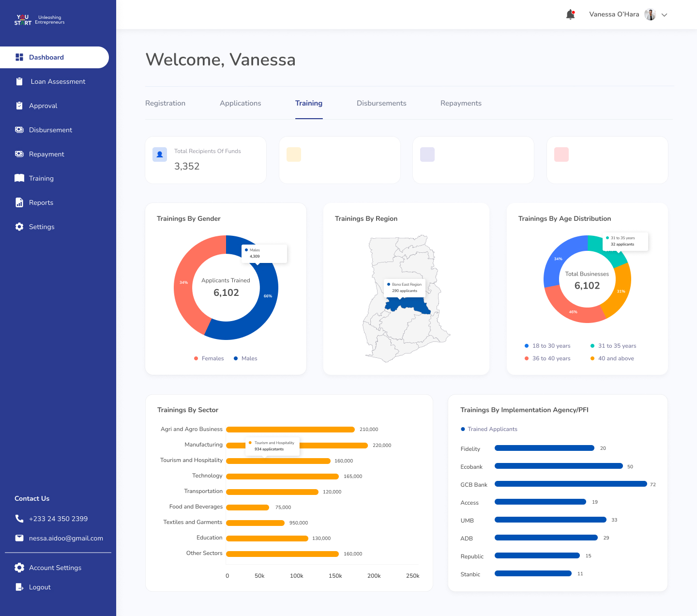Click the Logout icon
The width and height of the screenshot is (697, 616).
(19, 587)
